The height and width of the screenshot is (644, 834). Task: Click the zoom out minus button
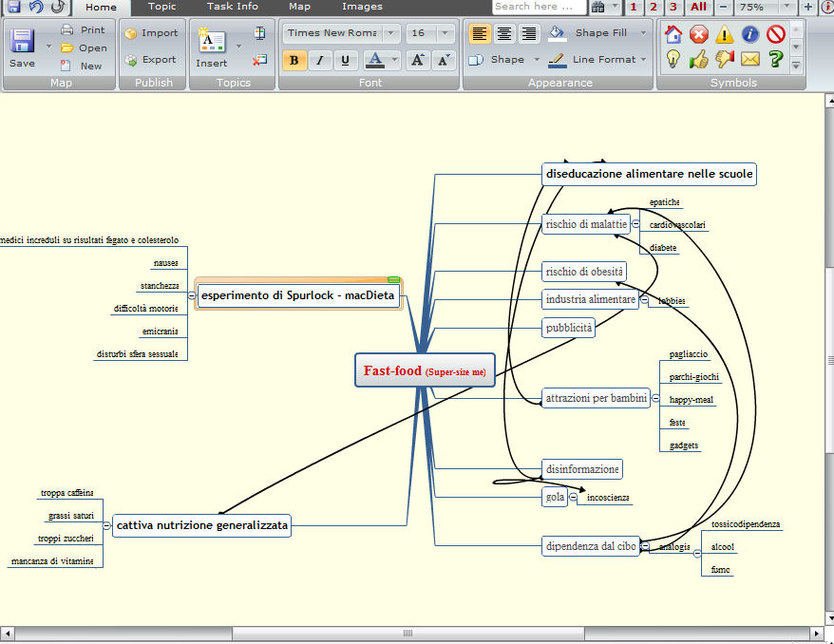click(x=723, y=7)
